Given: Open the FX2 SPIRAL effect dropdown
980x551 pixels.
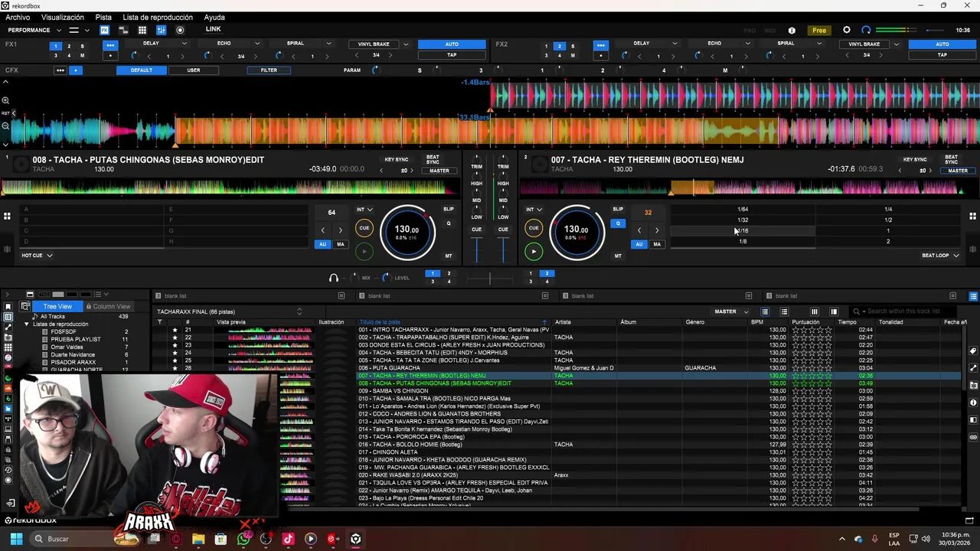Looking at the screenshot, I should coord(818,44).
